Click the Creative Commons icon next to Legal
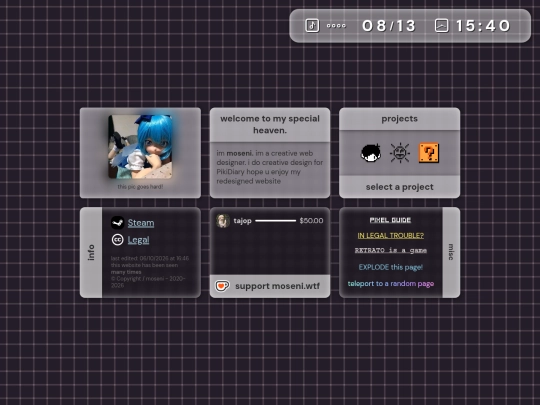The height and width of the screenshot is (405, 540). [117, 240]
